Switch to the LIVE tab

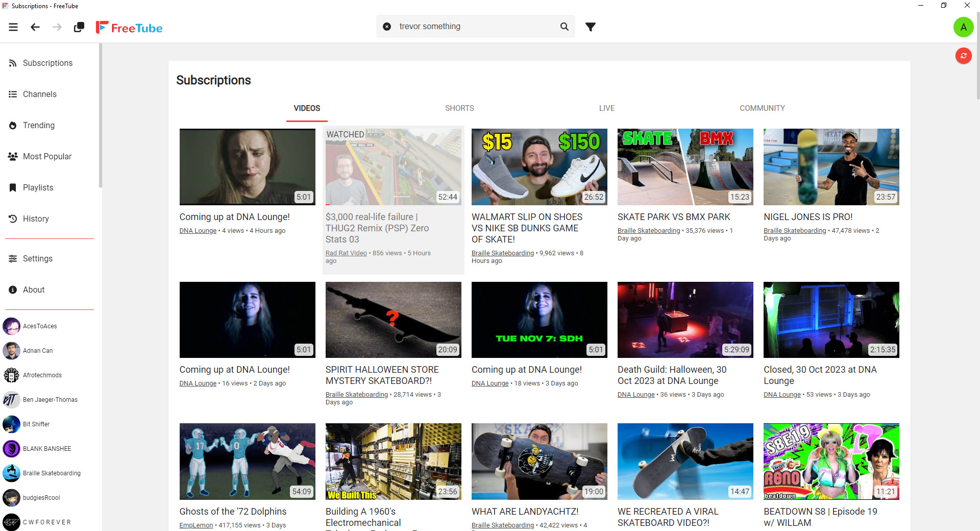coord(607,108)
